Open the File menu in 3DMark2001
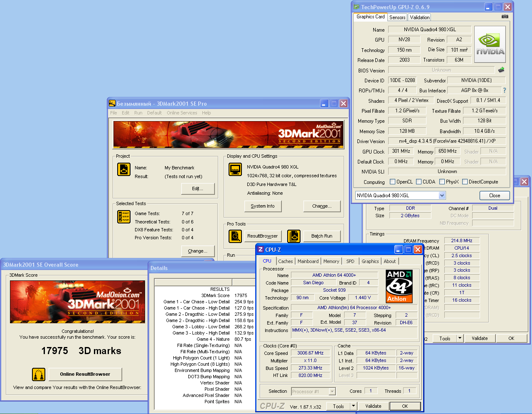The width and height of the screenshot is (532, 414). [x=113, y=113]
